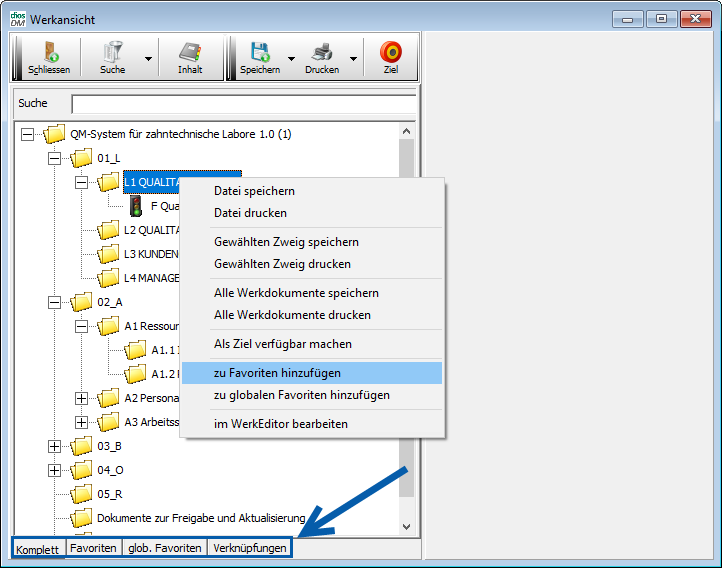Open dropdown arrow next to Speichern

point(292,59)
